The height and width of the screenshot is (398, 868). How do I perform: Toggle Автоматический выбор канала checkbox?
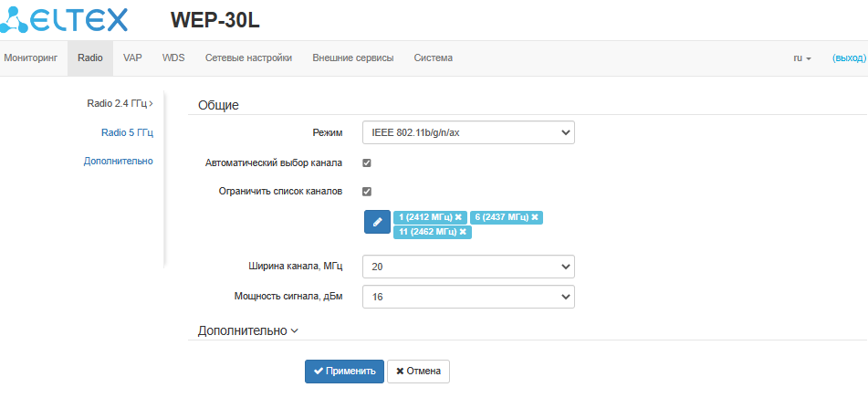click(x=367, y=163)
